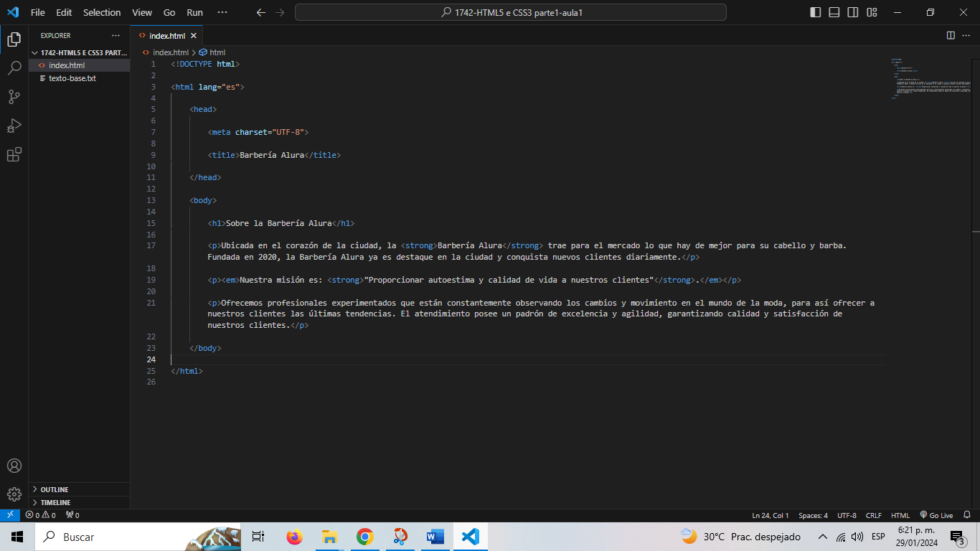This screenshot has height=551, width=980.
Task: Open the File menu
Action: [38, 12]
